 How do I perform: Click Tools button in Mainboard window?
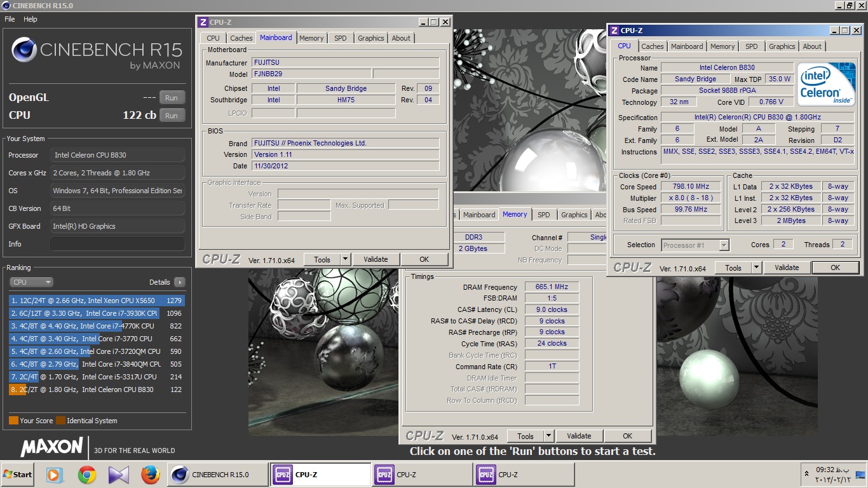pyautogui.click(x=322, y=259)
